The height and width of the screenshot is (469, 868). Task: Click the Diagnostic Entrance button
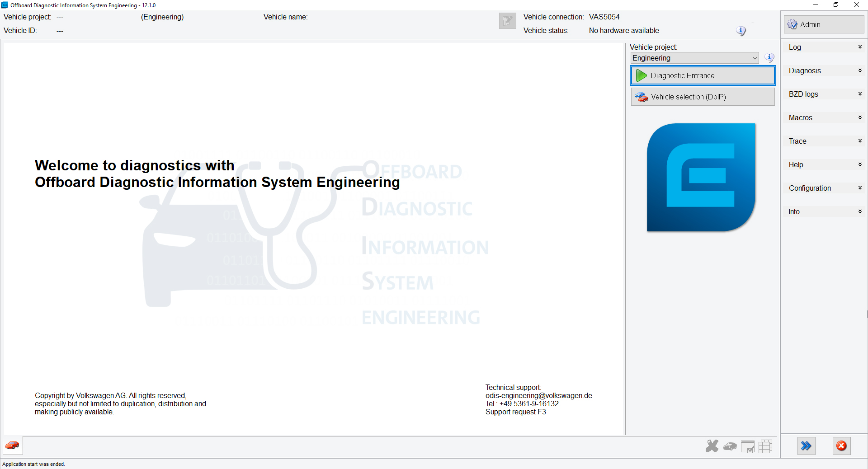coord(702,75)
